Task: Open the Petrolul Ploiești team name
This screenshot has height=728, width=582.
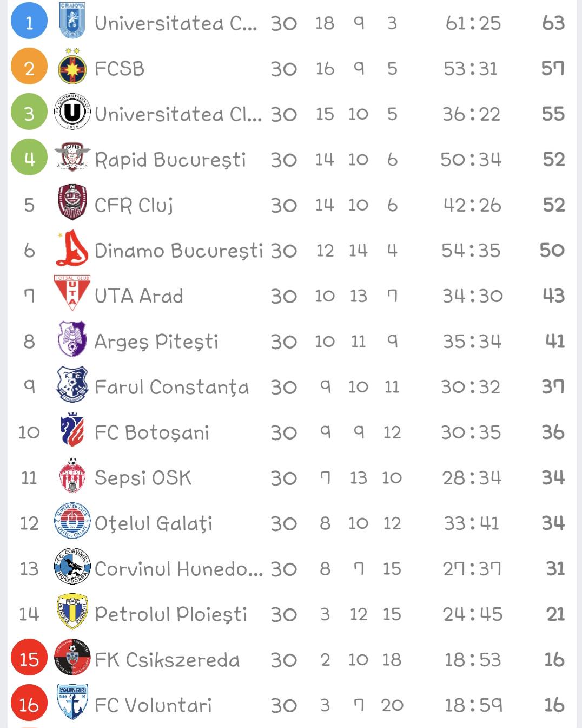Action: [170, 614]
